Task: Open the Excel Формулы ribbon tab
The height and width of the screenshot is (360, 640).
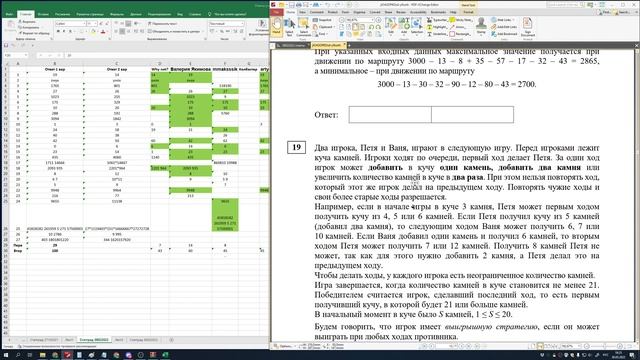Action: (117, 14)
